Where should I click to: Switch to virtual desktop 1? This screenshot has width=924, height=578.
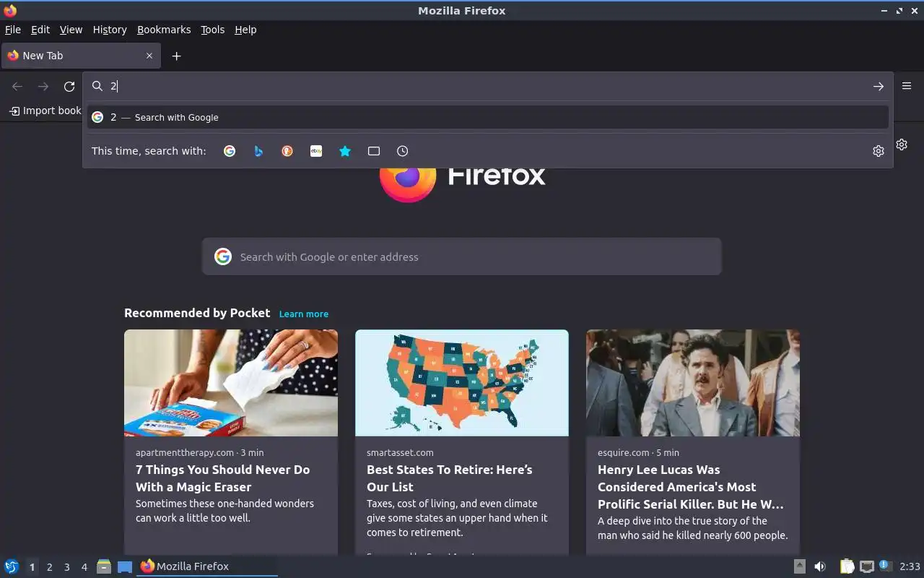pos(32,567)
